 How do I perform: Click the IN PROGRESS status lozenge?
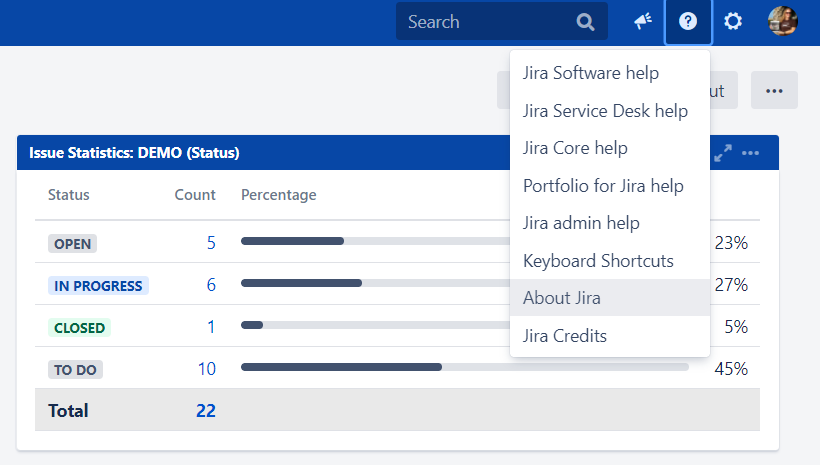[98, 286]
